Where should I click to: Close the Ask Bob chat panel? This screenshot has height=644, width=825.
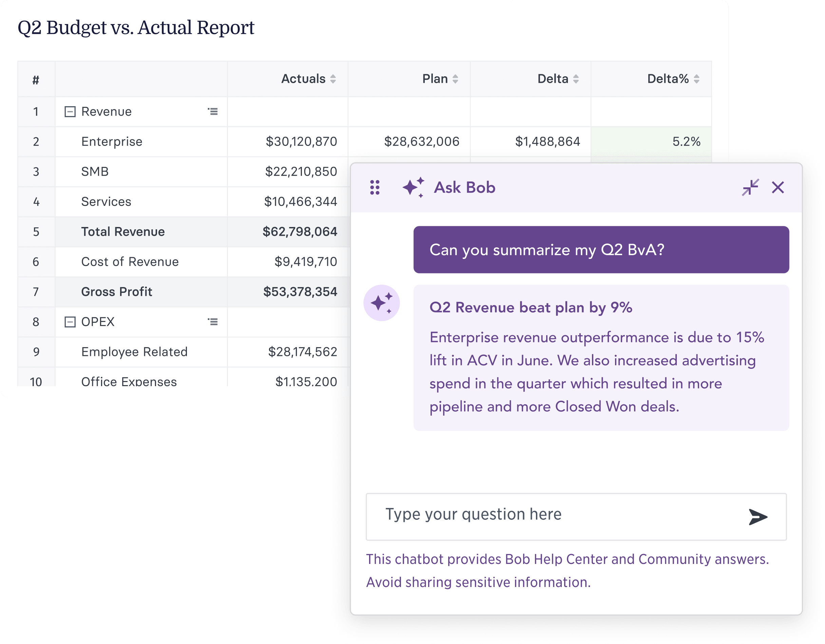coord(778,187)
